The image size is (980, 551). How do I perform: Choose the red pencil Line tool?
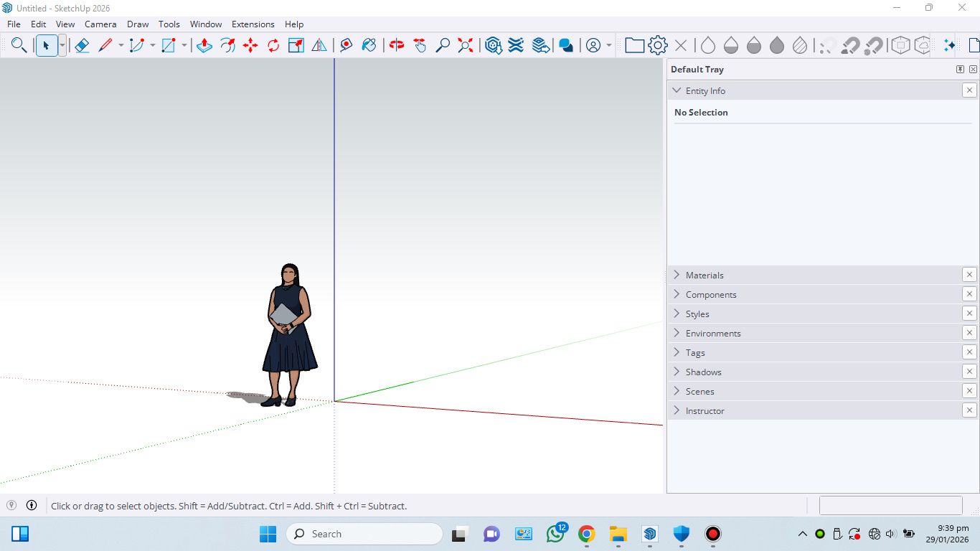[105, 45]
